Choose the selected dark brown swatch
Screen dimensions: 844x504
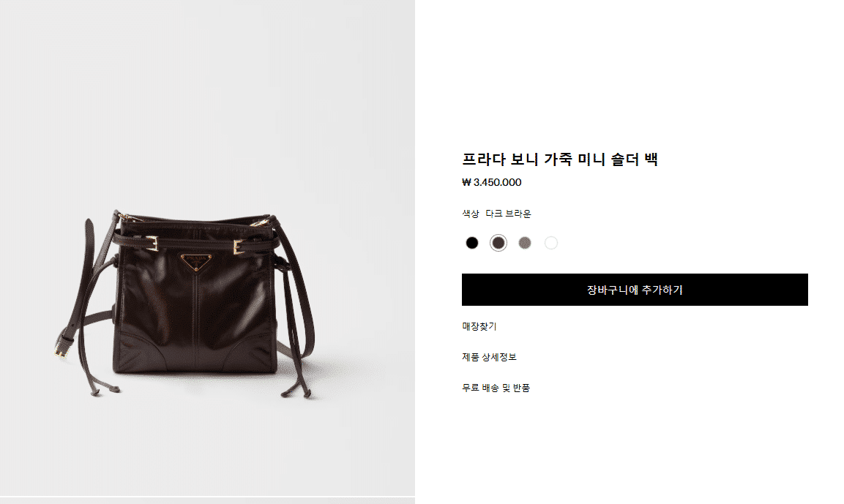[x=498, y=243]
